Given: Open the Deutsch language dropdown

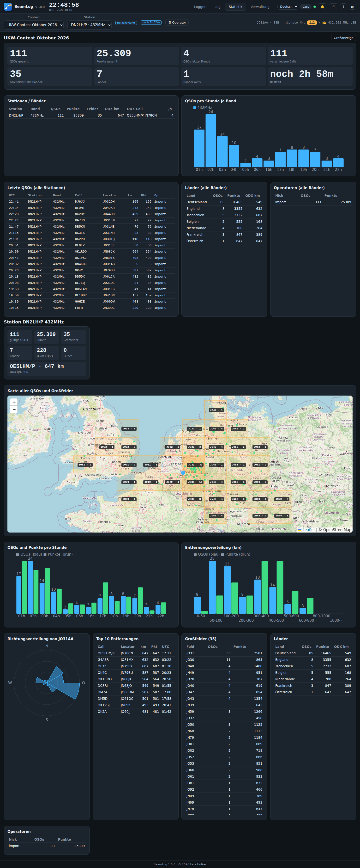Looking at the screenshot, I should (x=288, y=7).
